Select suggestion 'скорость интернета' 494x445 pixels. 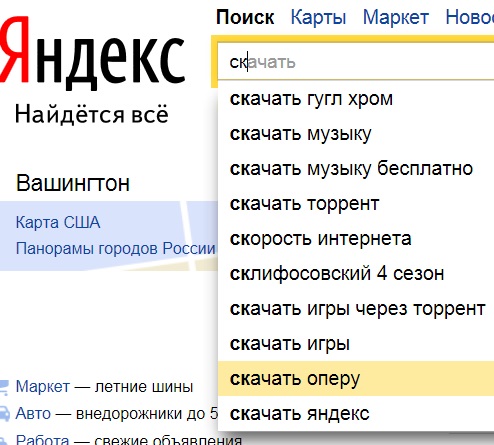click(x=356, y=239)
